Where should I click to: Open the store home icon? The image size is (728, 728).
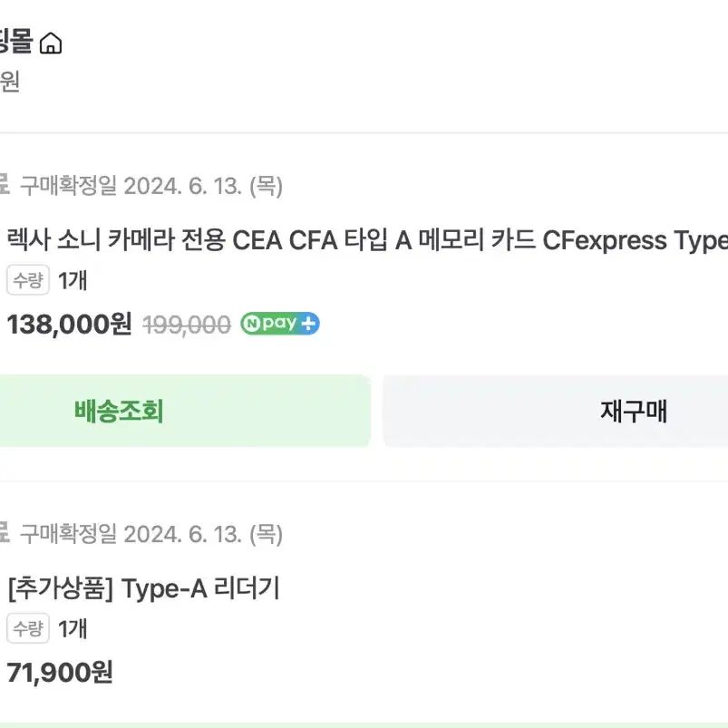pos(51,44)
